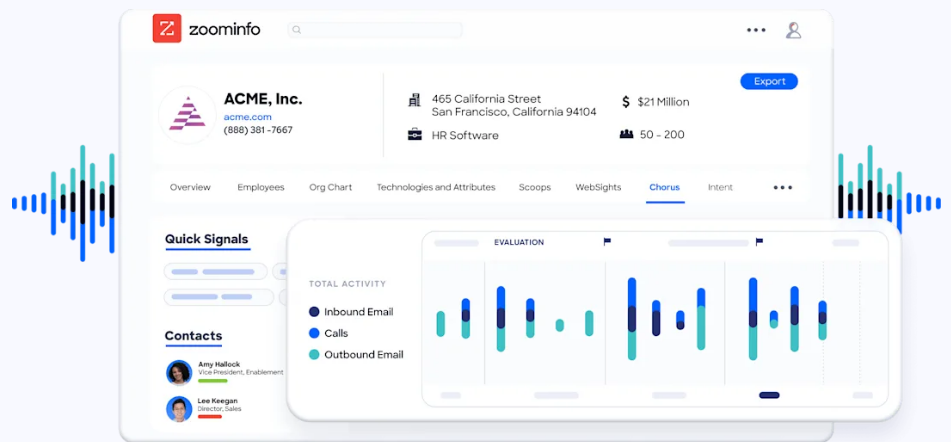Open Technologies and Attributes tab

[x=436, y=187]
